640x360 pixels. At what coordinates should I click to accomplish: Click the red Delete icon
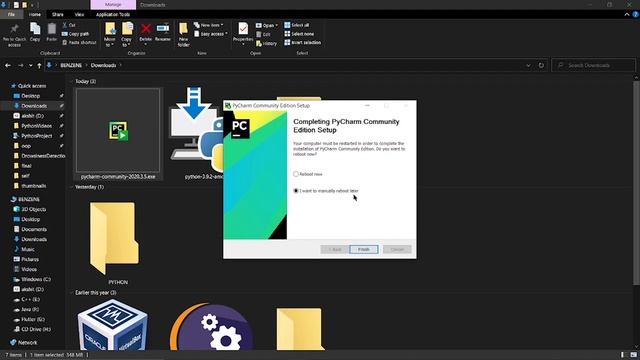[146, 29]
